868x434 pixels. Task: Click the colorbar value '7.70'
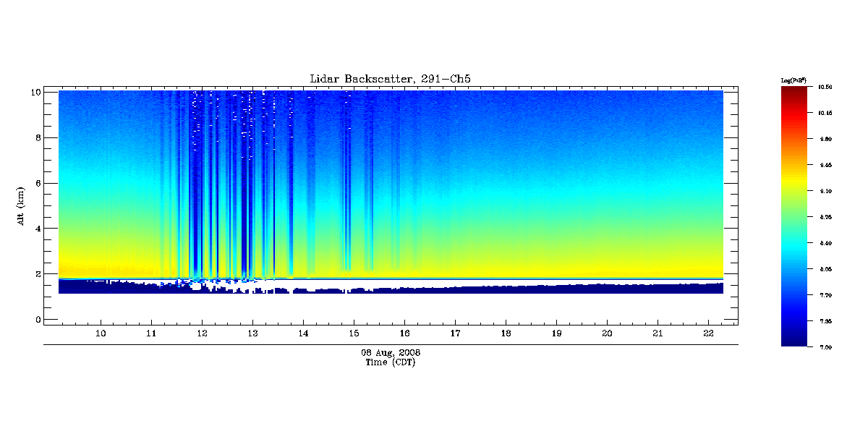825,295
